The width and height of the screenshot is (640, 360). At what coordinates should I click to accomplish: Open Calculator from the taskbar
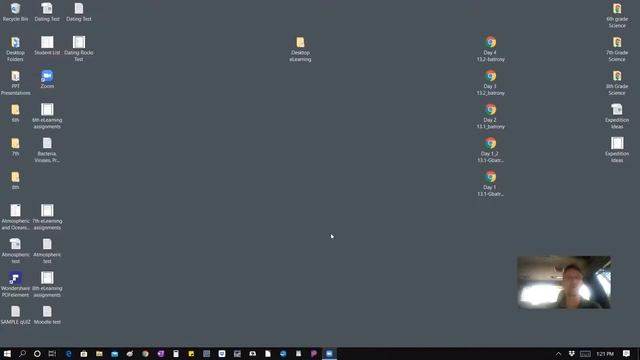[176, 353]
